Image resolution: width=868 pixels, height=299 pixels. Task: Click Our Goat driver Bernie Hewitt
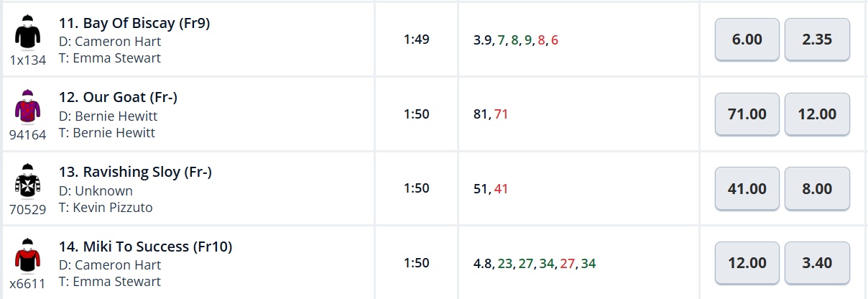pos(116,116)
